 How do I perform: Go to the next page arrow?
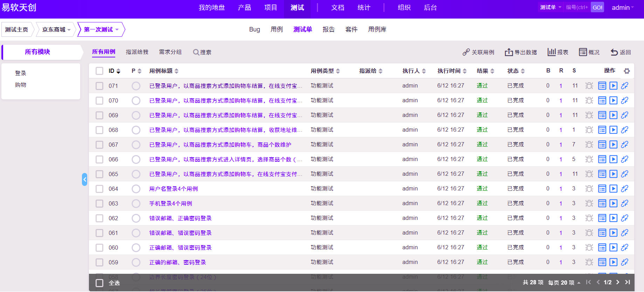tap(618, 282)
